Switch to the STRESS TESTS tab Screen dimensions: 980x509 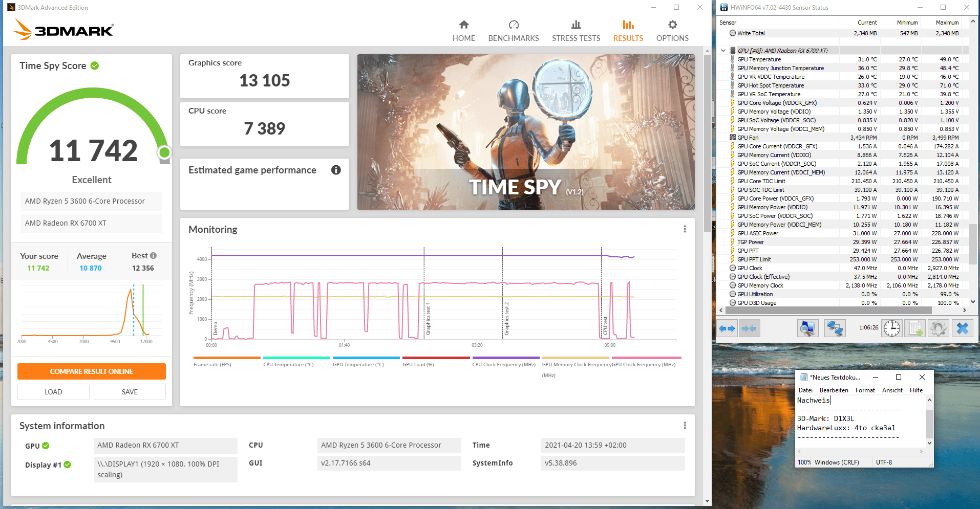(576, 31)
